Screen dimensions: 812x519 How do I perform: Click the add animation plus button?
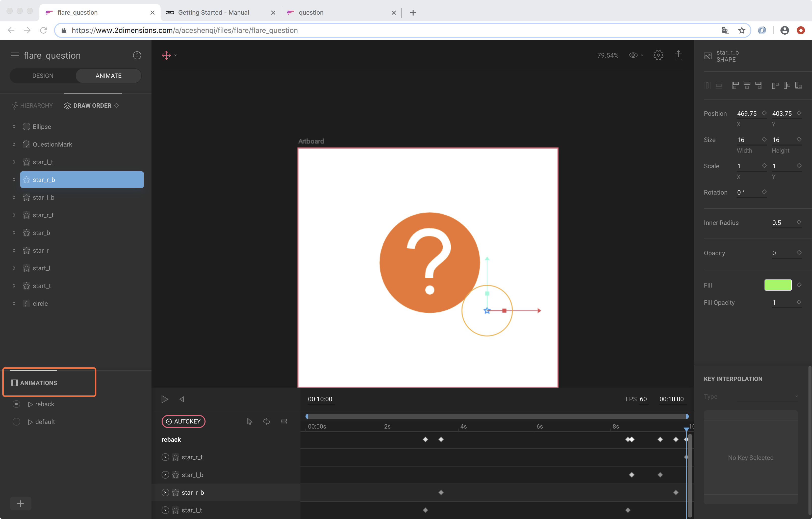pyautogui.click(x=20, y=504)
